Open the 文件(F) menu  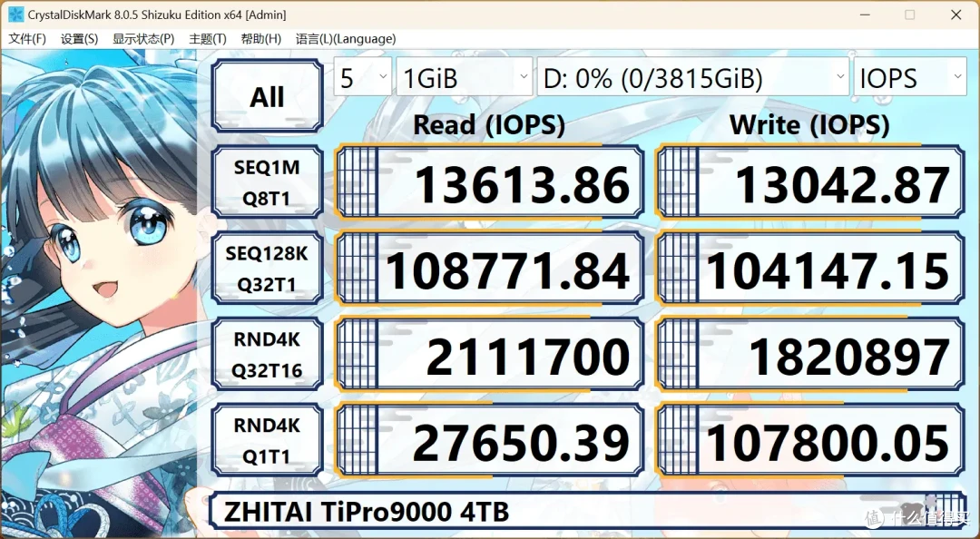[x=27, y=39]
